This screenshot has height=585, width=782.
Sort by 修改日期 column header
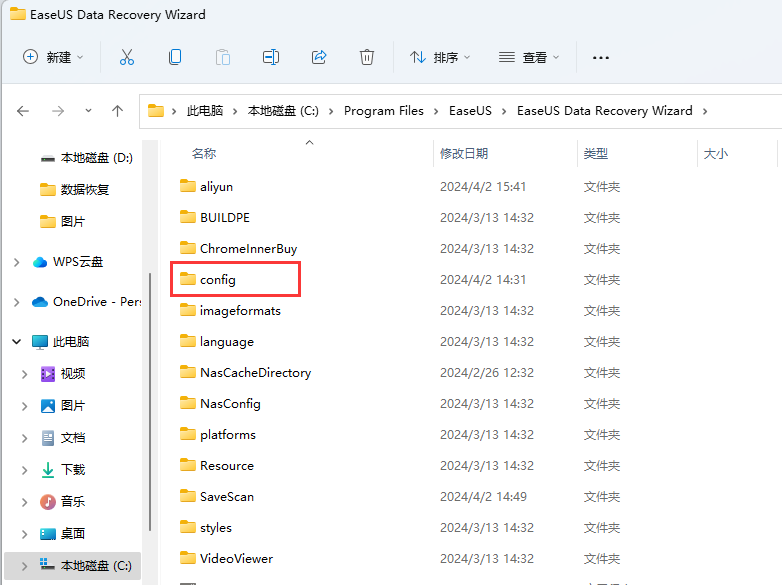(x=464, y=154)
